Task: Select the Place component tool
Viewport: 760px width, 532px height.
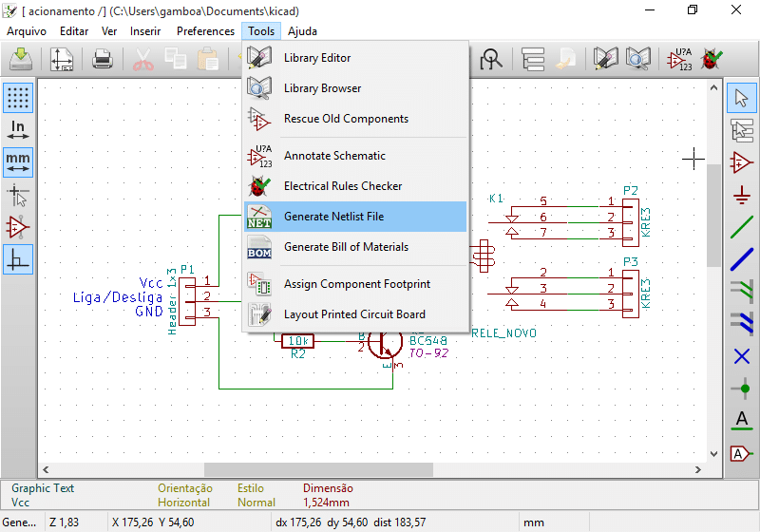Action: point(742,162)
